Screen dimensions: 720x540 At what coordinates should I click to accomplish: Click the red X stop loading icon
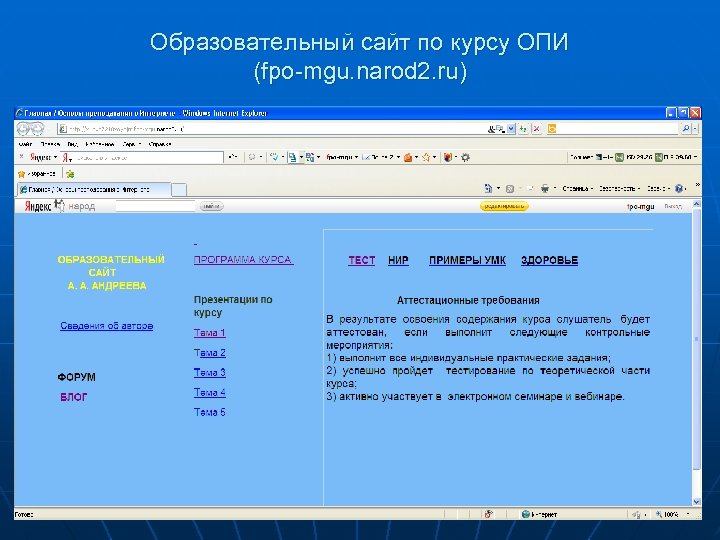point(536,129)
